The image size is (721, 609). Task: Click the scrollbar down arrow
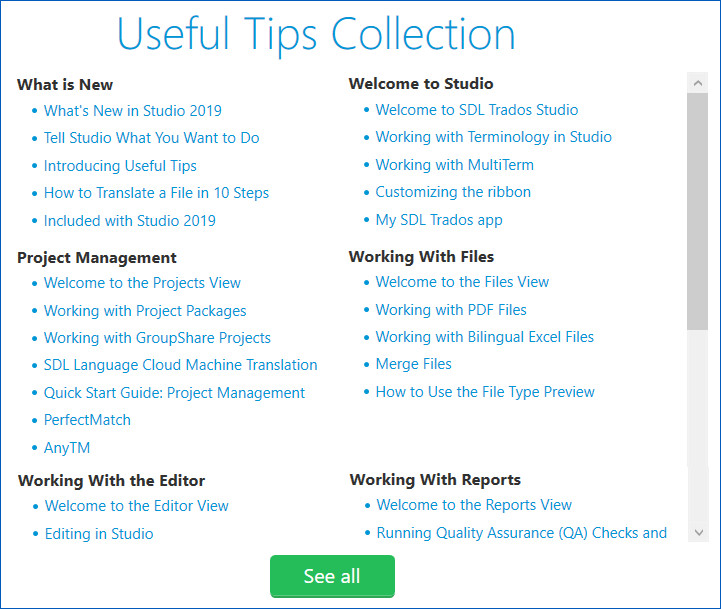pyautogui.click(x=698, y=532)
